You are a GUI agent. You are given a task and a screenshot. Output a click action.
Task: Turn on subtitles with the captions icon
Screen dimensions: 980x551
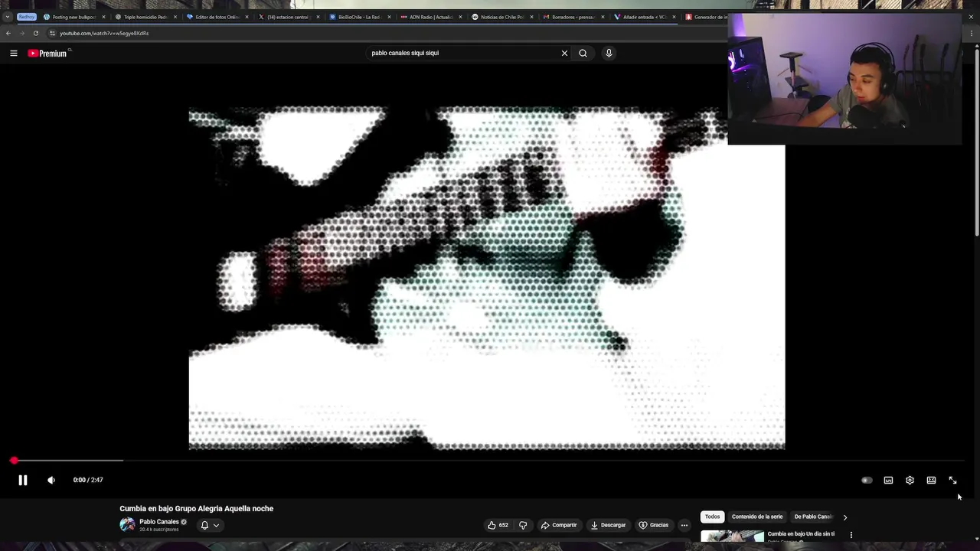888,480
